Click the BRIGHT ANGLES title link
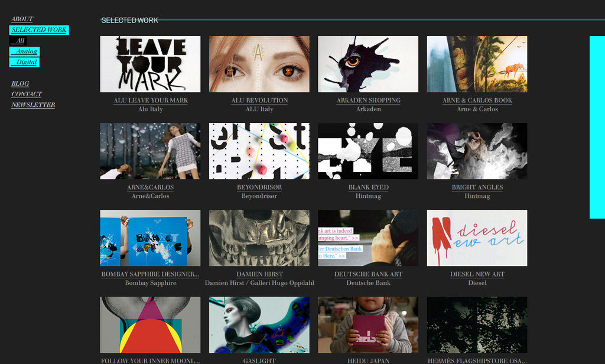This screenshot has height=364, width=605. (x=477, y=187)
